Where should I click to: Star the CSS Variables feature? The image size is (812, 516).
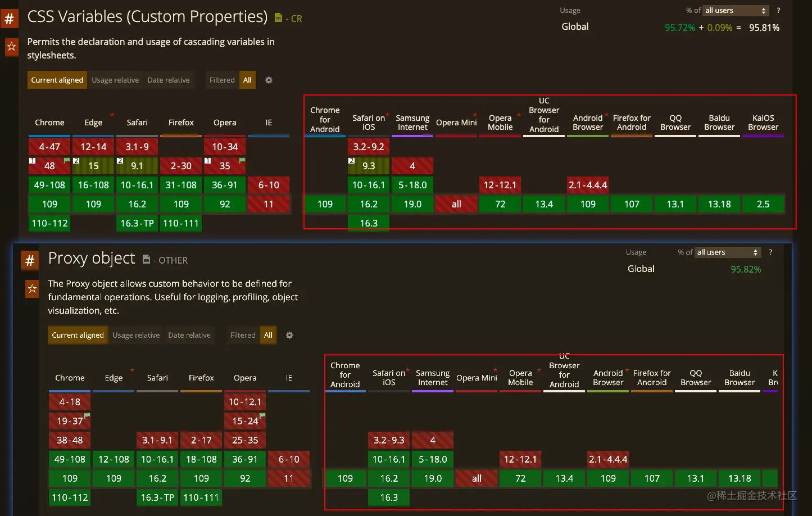coord(11,46)
